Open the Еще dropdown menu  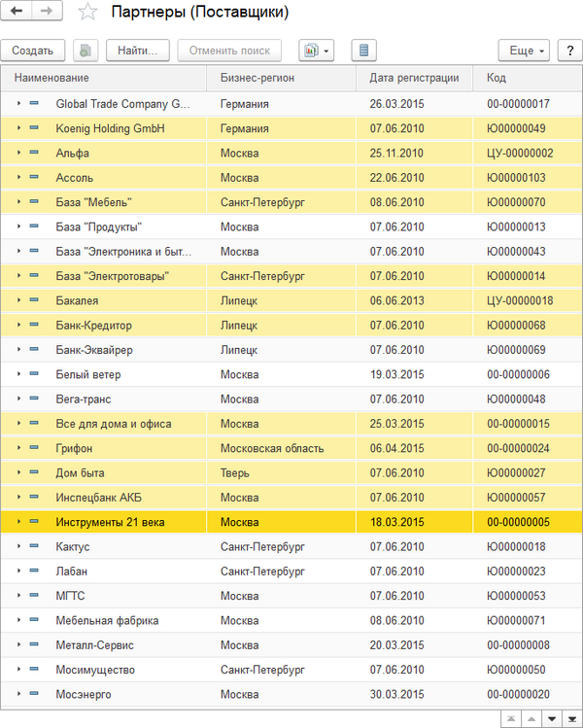point(525,51)
